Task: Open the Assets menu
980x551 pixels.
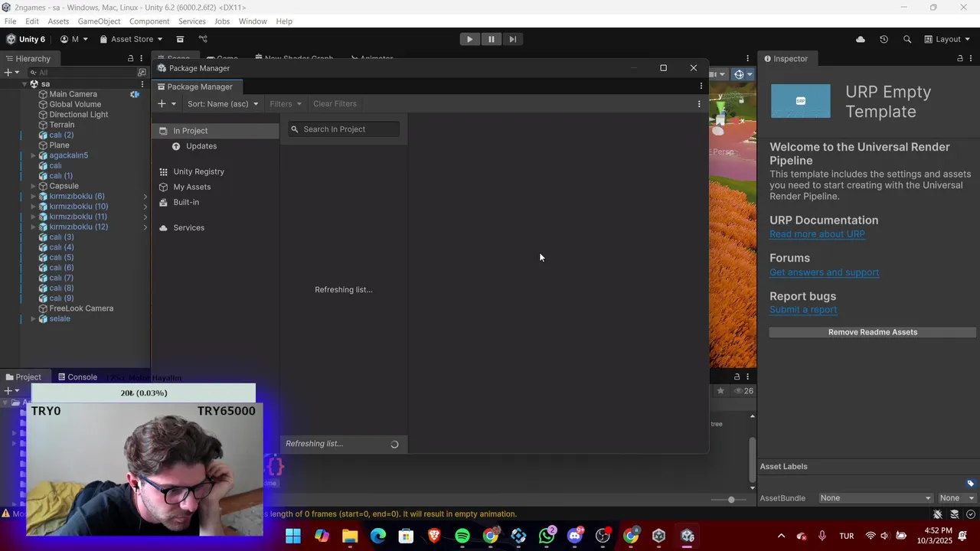Action: click(x=58, y=21)
